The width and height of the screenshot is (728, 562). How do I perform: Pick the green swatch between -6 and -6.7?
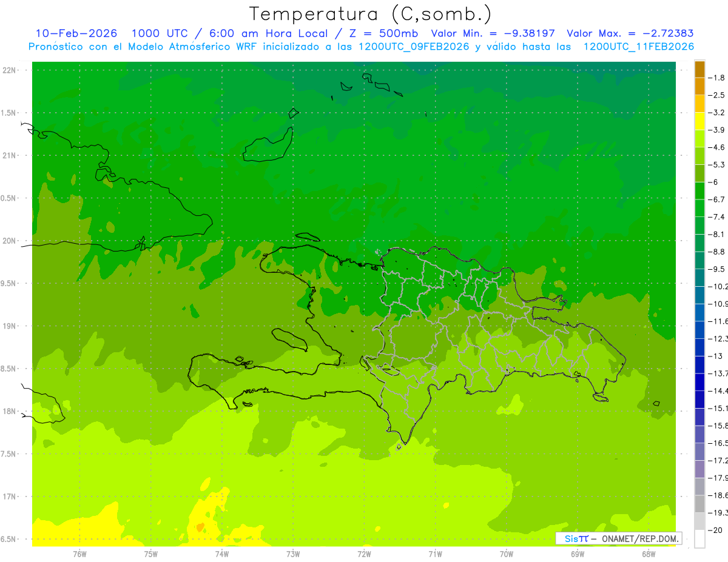(x=699, y=190)
